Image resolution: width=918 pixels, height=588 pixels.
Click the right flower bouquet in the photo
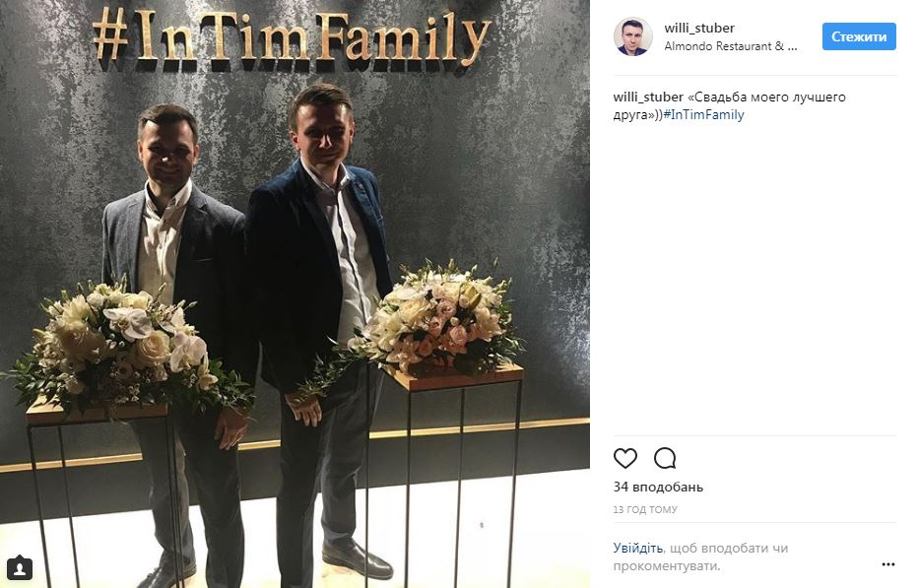point(436,322)
